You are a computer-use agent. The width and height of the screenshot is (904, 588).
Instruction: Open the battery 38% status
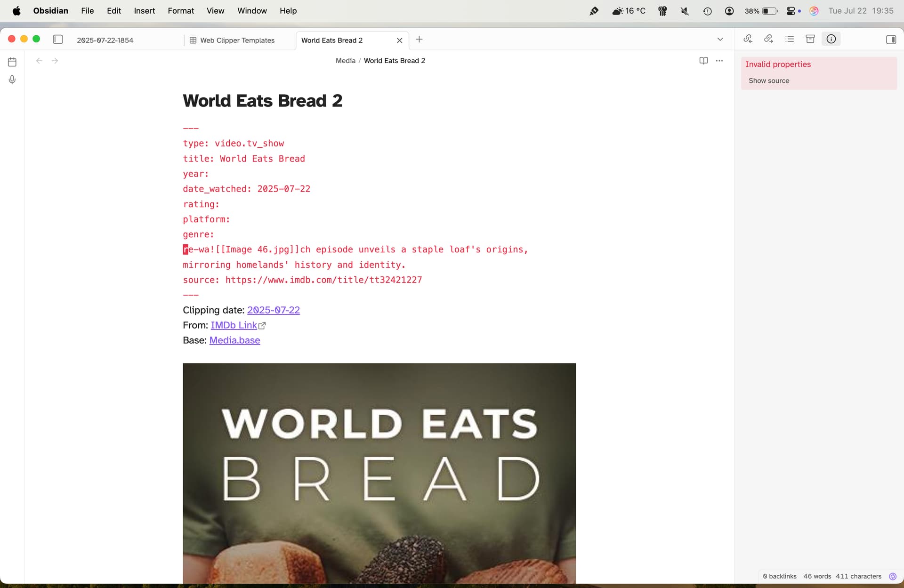point(761,11)
